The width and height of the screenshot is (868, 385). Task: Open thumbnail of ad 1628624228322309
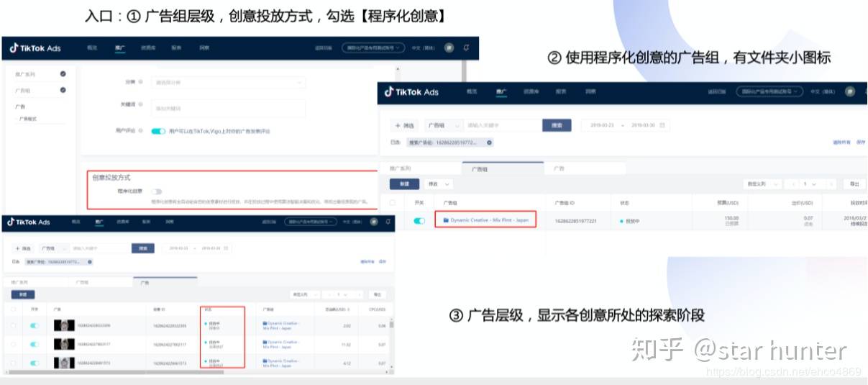(x=64, y=325)
